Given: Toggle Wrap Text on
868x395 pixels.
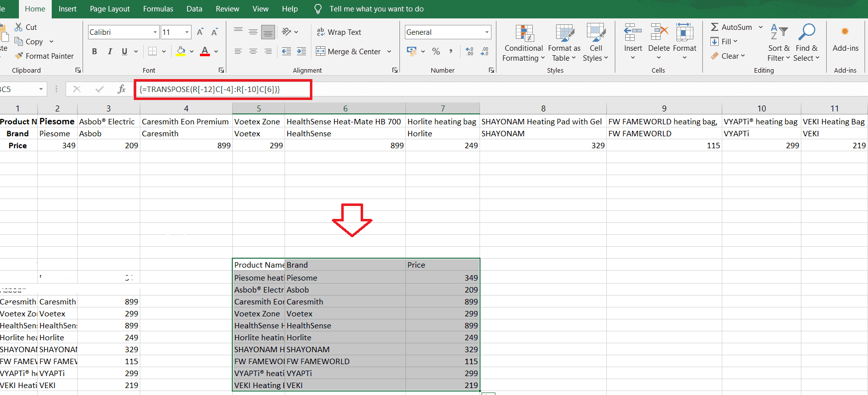Looking at the screenshot, I should [x=339, y=32].
